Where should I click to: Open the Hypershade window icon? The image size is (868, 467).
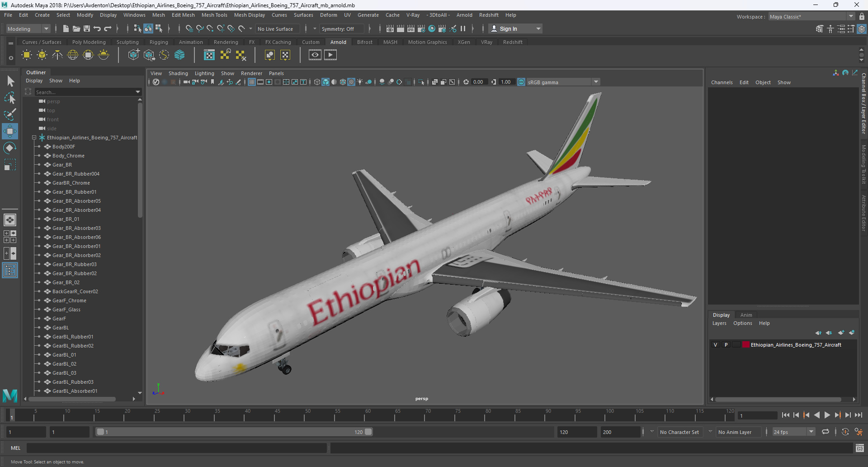click(x=432, y=29)
